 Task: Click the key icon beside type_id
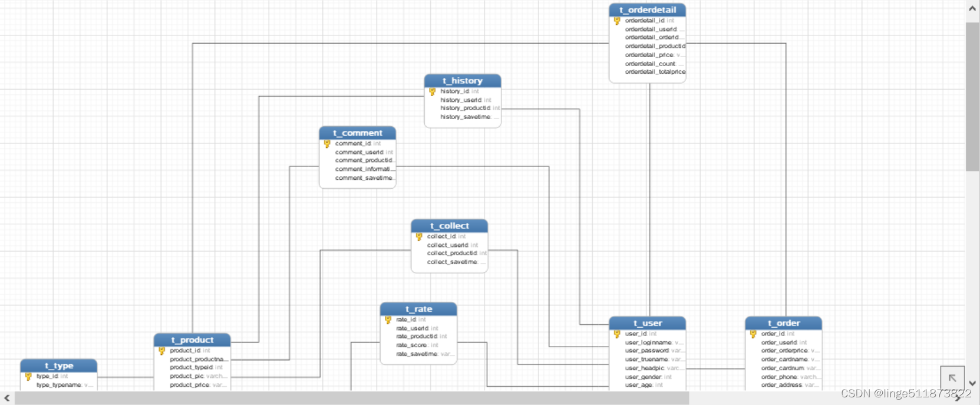point(28,376)
